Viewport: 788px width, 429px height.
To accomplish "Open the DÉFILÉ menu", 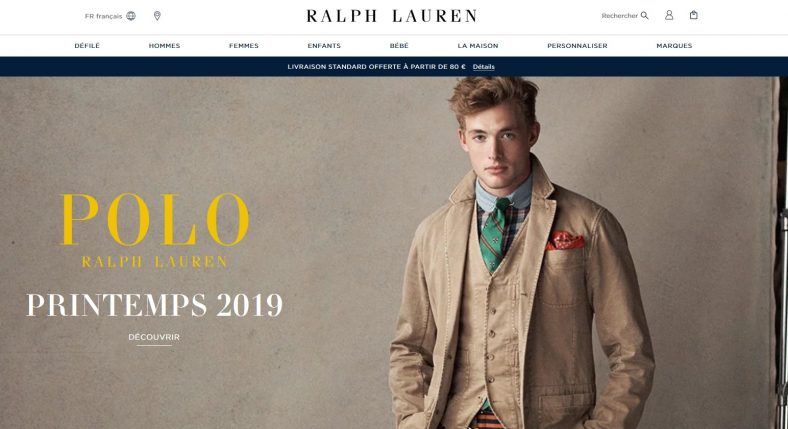I will pos(87,46).
